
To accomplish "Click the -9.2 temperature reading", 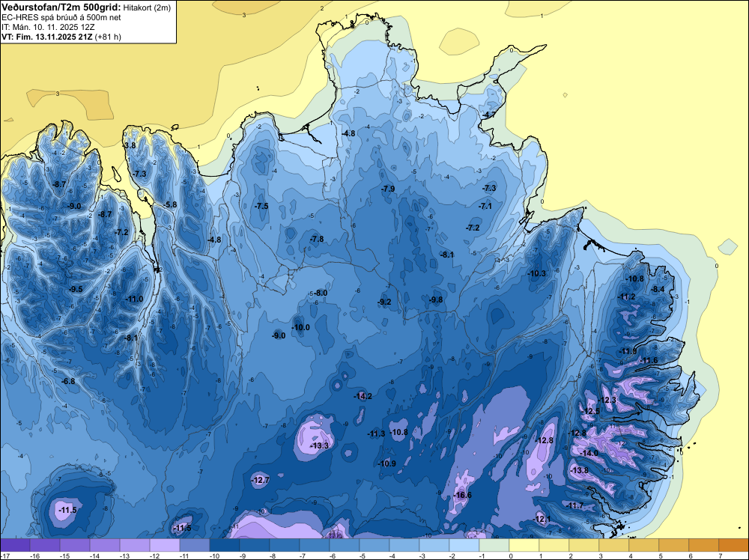I will (384, 302).
